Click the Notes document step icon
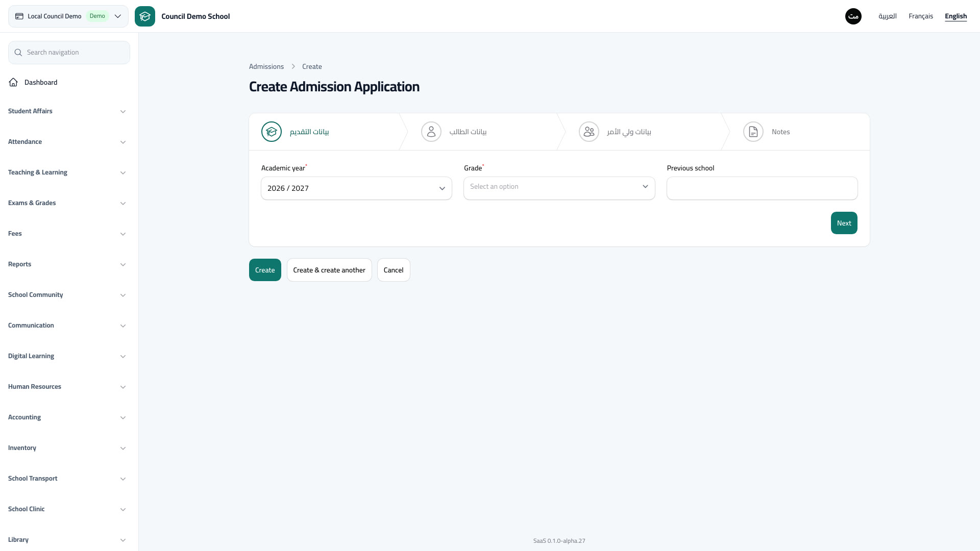 753,132
